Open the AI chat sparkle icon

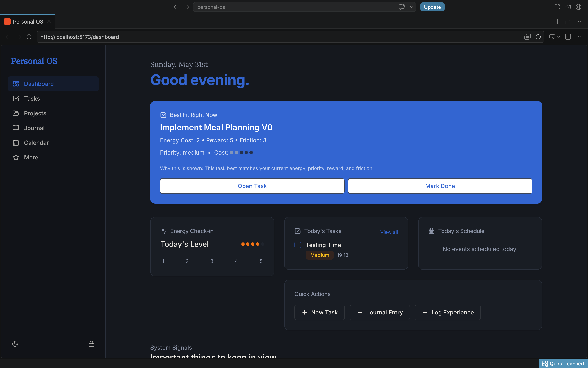pyautogui.click(x=402, y=7)
